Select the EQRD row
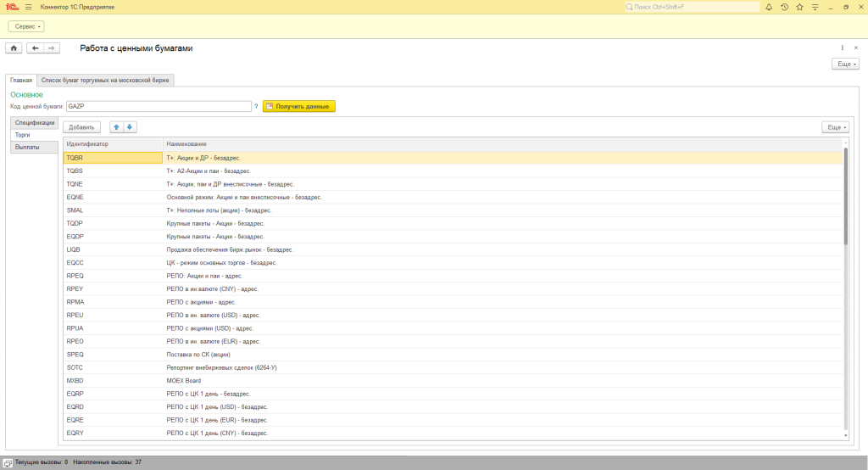868x470 pixels. coord(453,407)
